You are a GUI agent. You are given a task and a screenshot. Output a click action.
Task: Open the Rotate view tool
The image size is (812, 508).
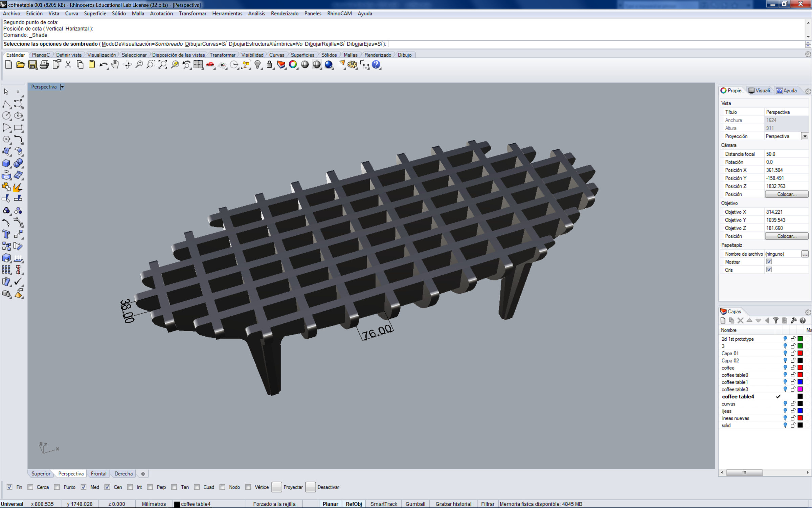(x=127, y=64)
